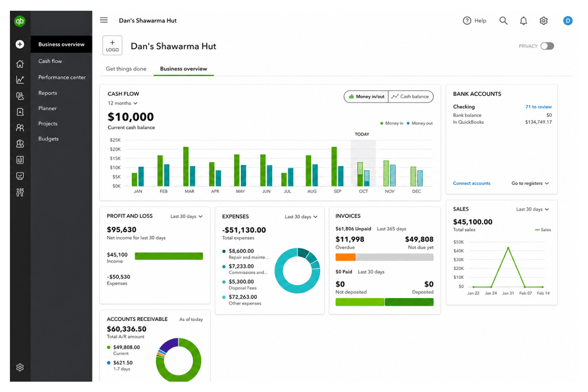Switch chart to Cash balance

[410, 97]
